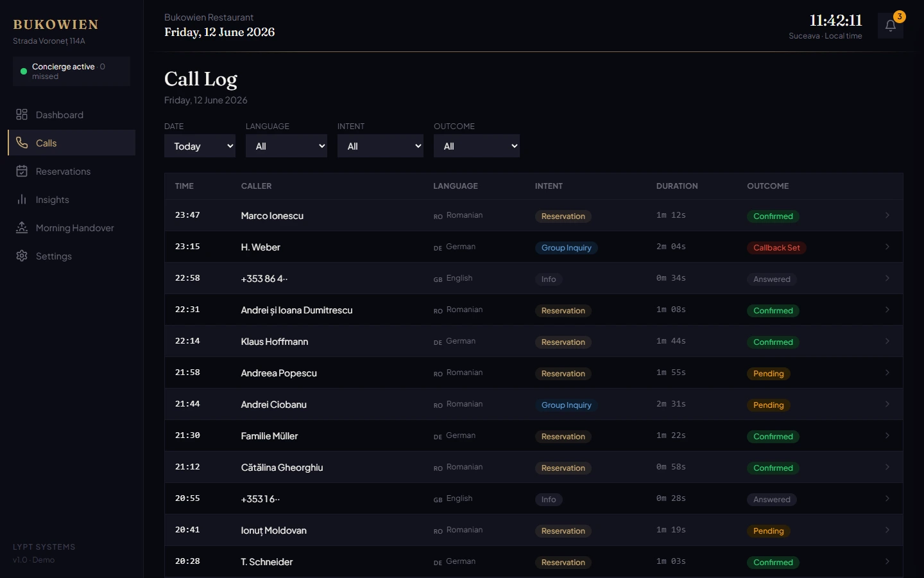Open the notifications bell icon

[890, 26]
